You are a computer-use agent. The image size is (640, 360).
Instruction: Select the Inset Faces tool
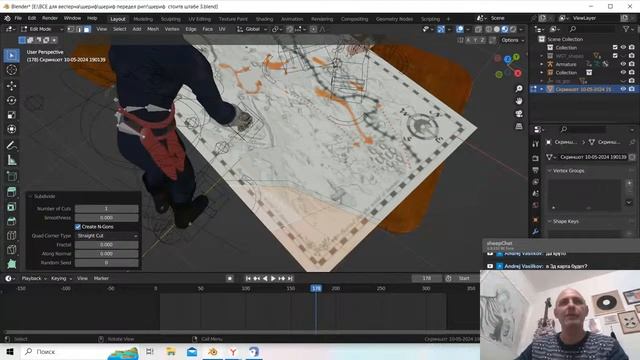coord(11,207)
